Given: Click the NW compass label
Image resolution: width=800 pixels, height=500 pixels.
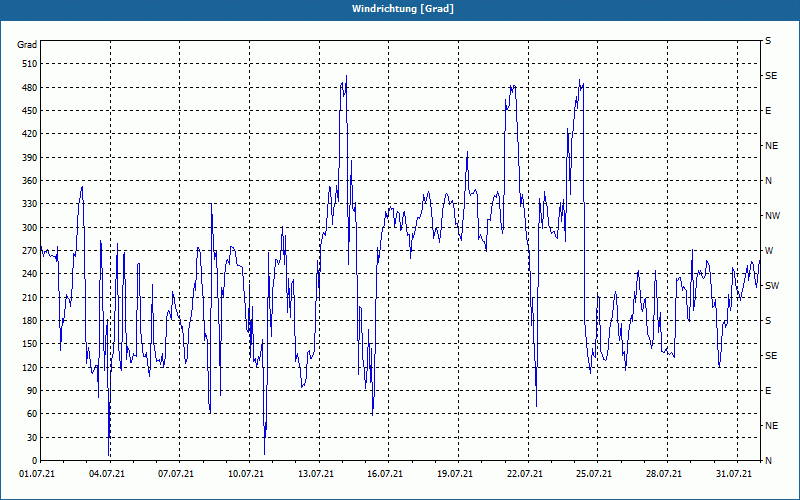Looking at the screenshot, I should coord(772,216).
